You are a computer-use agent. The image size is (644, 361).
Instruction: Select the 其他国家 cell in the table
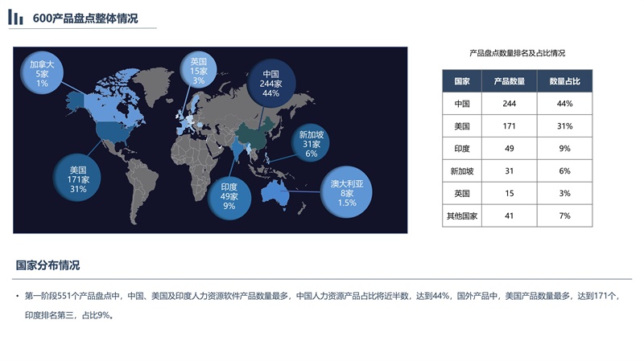[x=462, y=215]
